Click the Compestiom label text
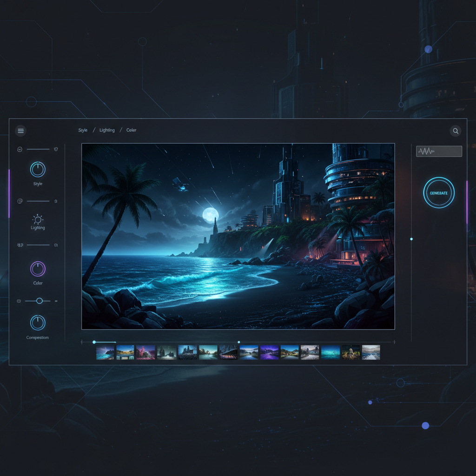This screenshot has width=476, height=476. click(x=37, y=337)
